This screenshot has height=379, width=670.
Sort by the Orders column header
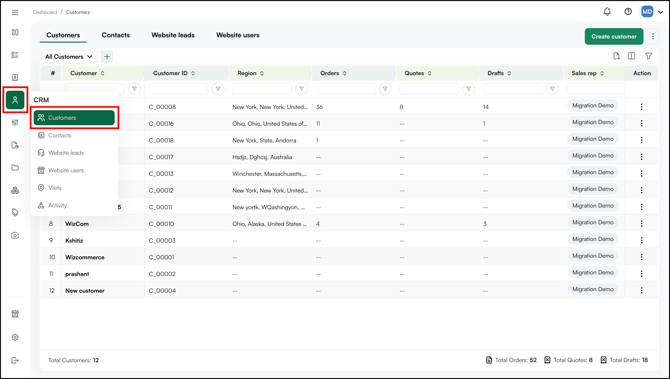pos(333,73)
